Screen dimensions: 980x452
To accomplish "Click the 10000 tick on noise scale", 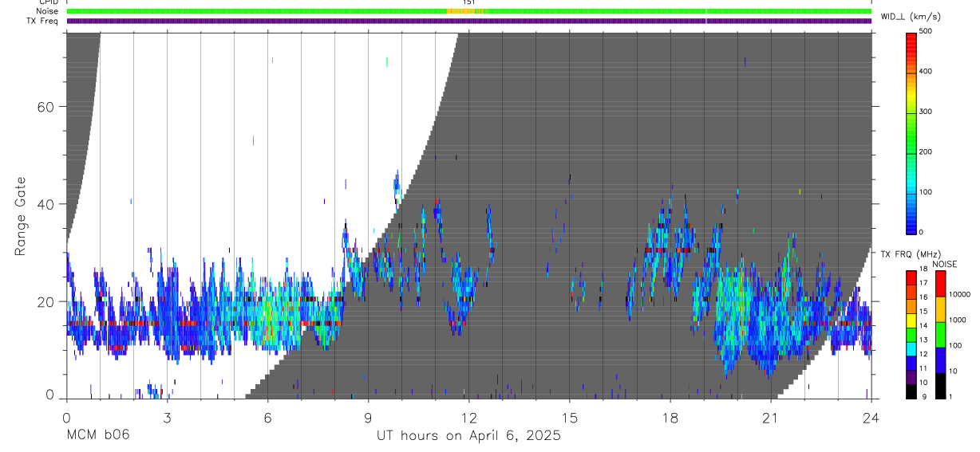I will coord(959,294).
